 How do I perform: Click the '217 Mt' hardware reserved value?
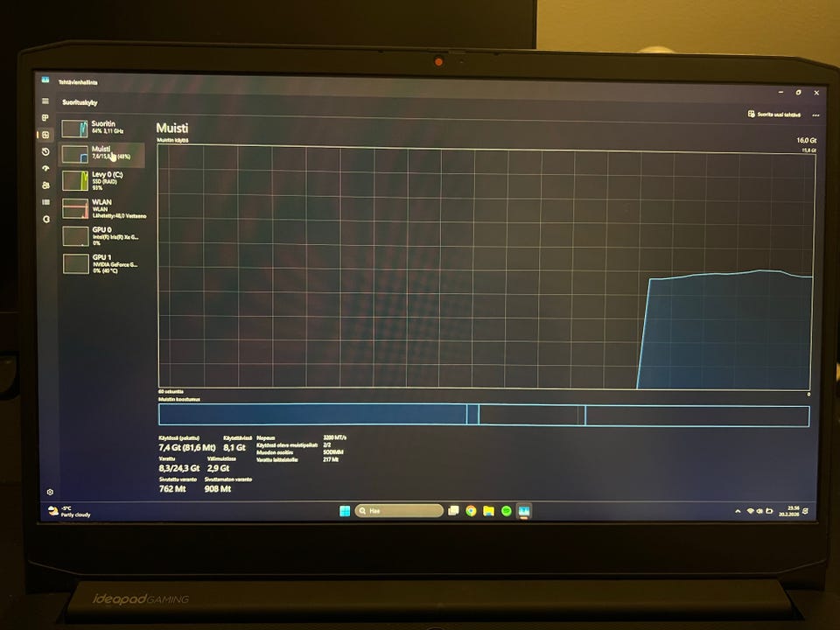coord(331,459)
